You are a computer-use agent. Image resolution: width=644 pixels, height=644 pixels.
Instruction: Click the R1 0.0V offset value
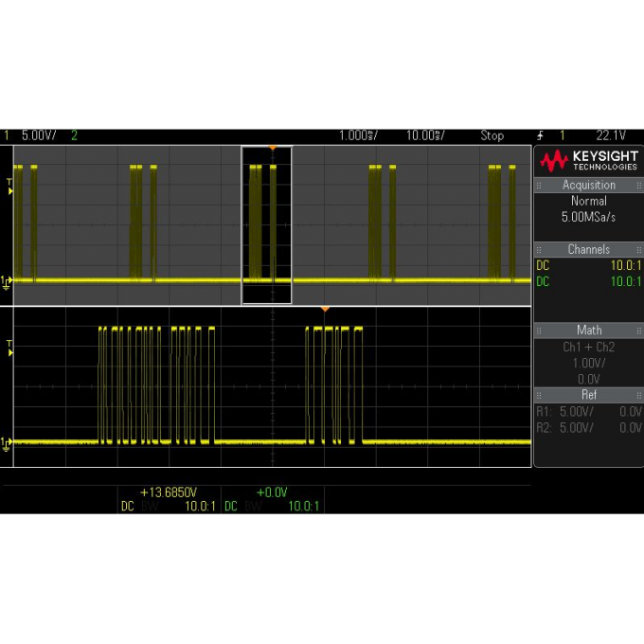point(631,412)
